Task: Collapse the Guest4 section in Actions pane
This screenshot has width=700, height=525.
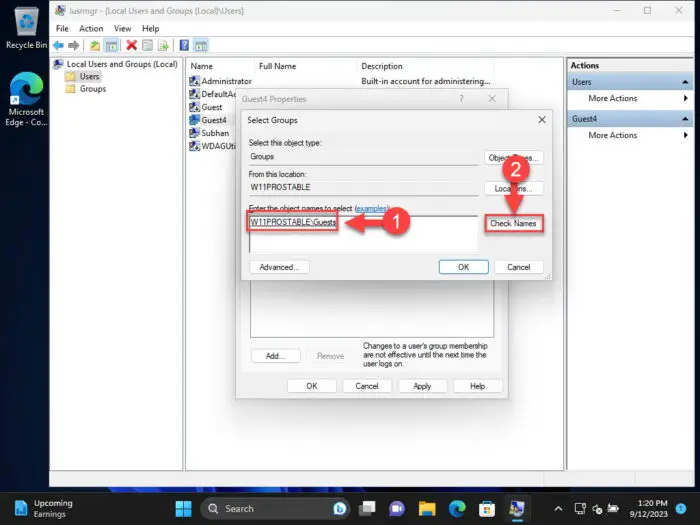Action: click(684, 119)
